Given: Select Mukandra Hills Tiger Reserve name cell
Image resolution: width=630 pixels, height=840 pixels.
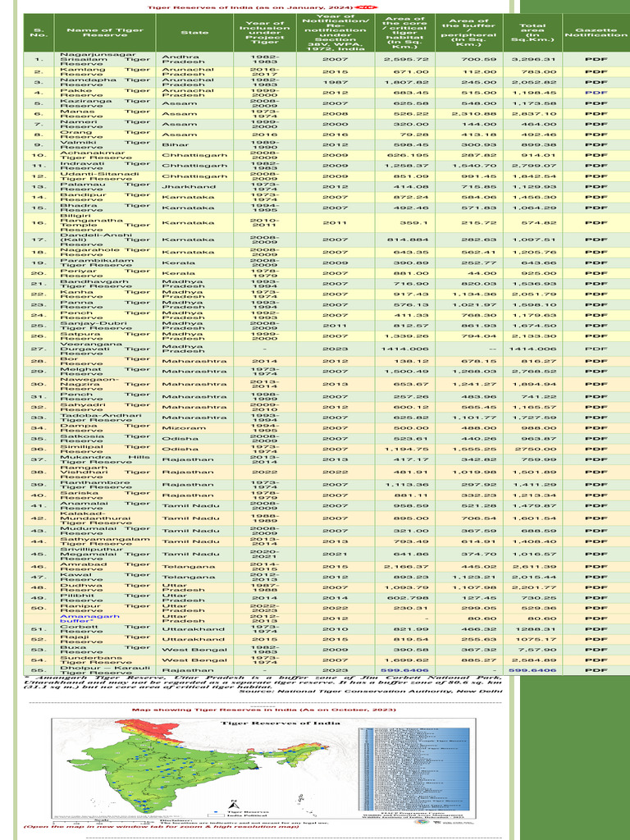Looking at the screenshot, I should click(x=105, y=459).
